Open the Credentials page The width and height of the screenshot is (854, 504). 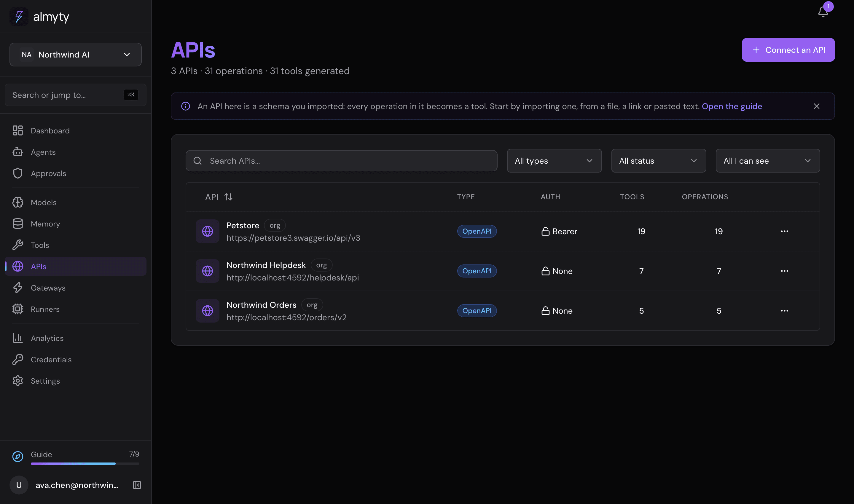click(x=75, y=359)
